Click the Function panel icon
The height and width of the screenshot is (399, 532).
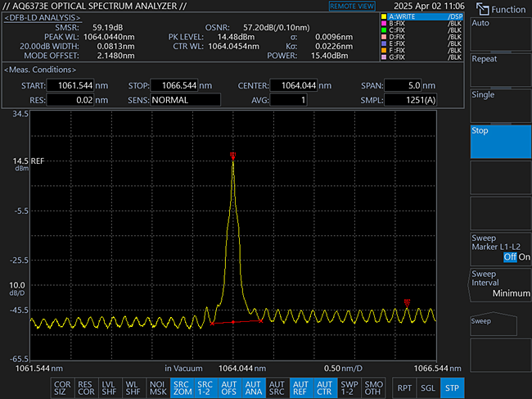click(x=481, y=9)
